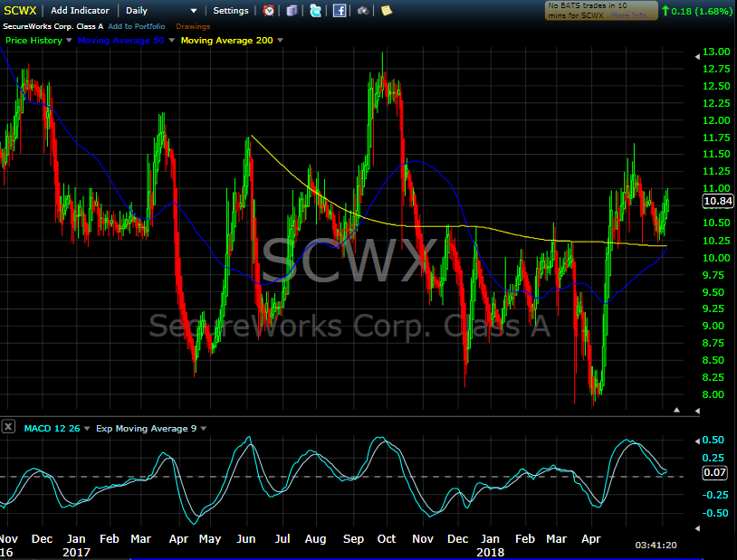Screen dimensions: 737x560
Task: Close the MACD panel with the X icon
Action: click(x=8, y=427)
